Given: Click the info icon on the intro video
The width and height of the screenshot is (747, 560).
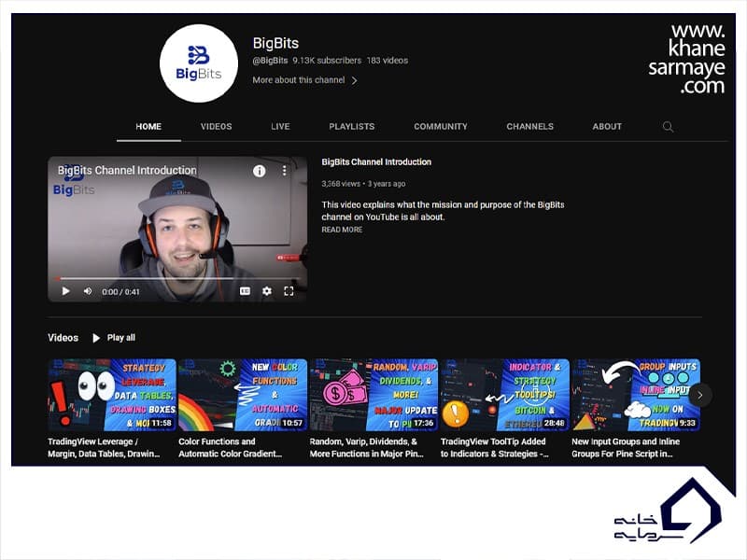Looking at the screenshot, I should 260,171.
